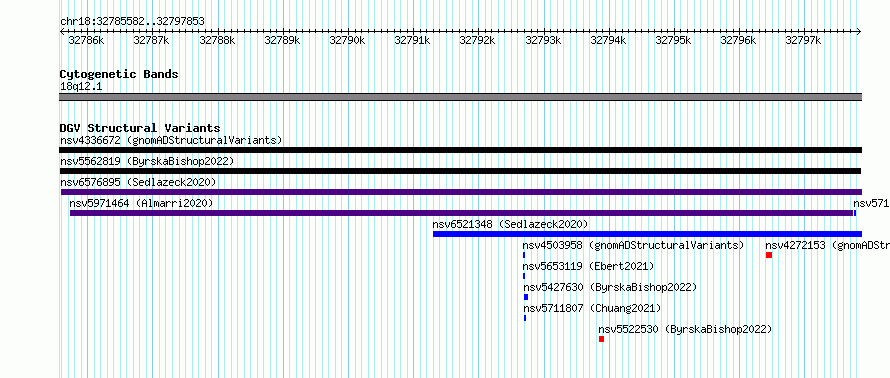Click the nsv6521348 blue variant bar
This screenshot has width=890, height=378.
click(648, 234)
